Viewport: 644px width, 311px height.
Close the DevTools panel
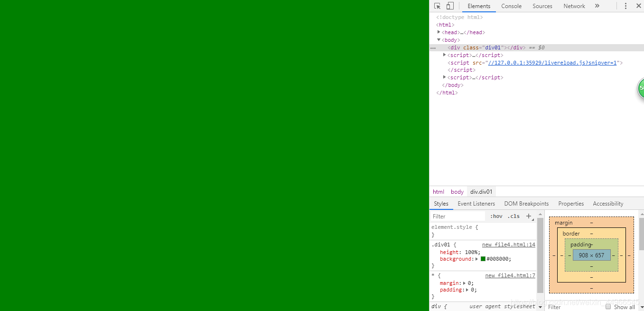[x=638, y=6]
